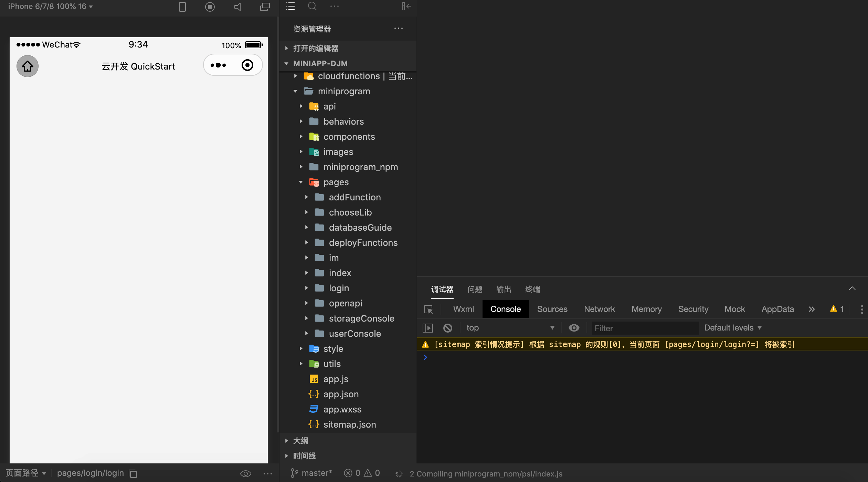The width and height of the screenshot is (868, 482).
Task: Open the 问题 panel tab
Action: click(x=475, y=289)
